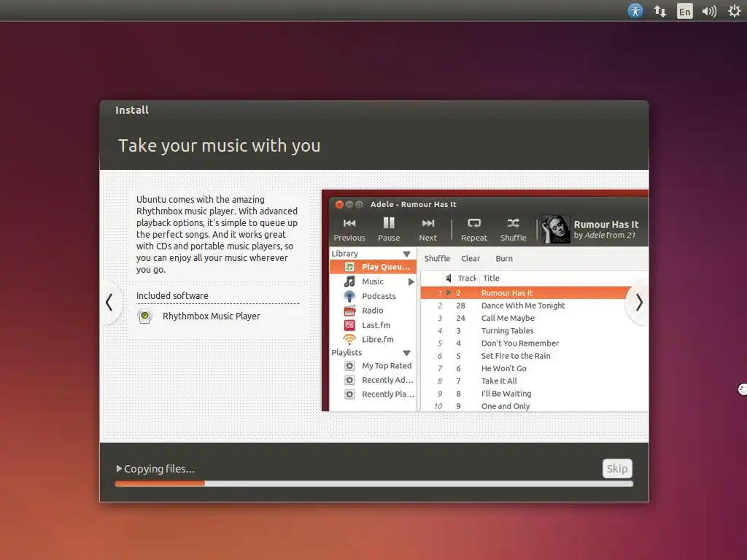Select the Play Queue icon
The width and height of the screenshot is (747, 560).
point(349,267)
